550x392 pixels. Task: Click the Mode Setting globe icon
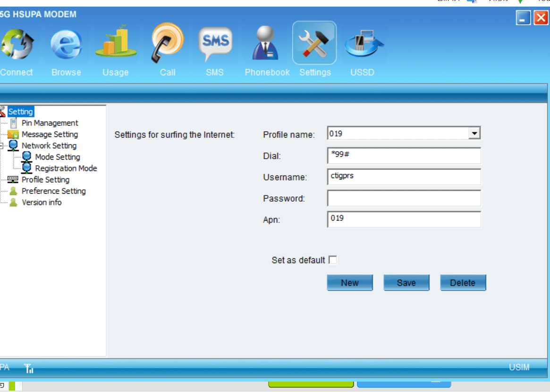pyautogui.click(x=26, y=156)
